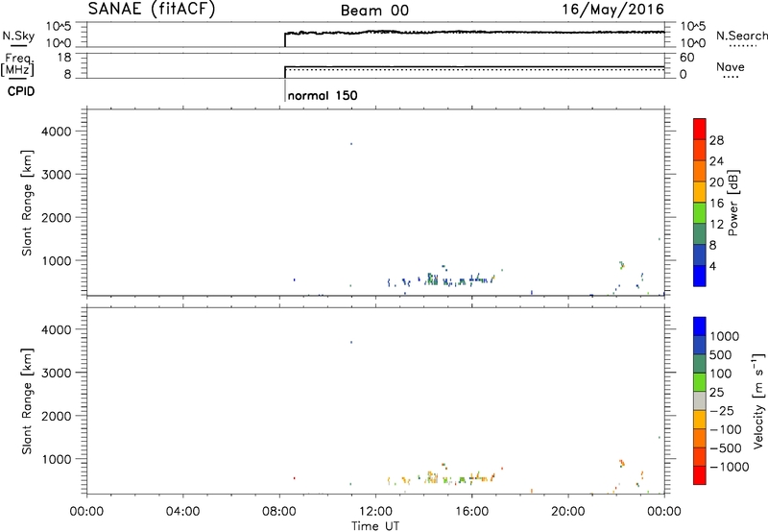Pick the red top segment of Power colorbar
Screen dimensions: 768x532
pos(700,129)
